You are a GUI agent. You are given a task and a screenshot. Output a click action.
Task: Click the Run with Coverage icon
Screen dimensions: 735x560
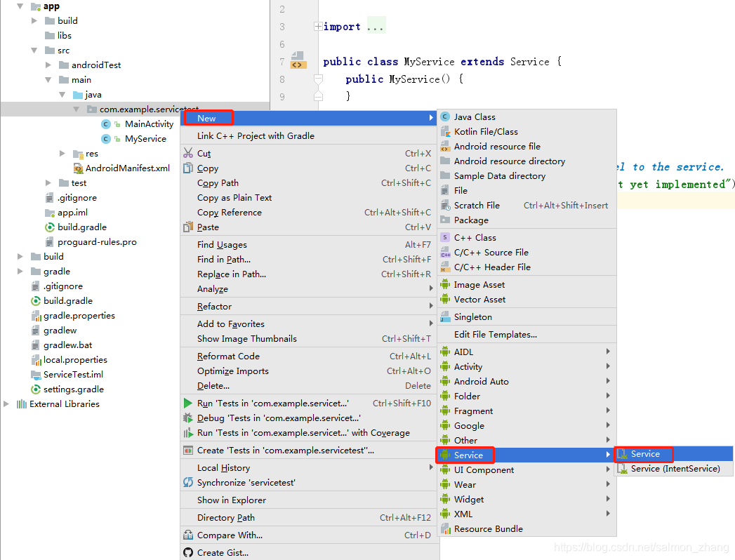pyautogui.click(x=188, y=432)
